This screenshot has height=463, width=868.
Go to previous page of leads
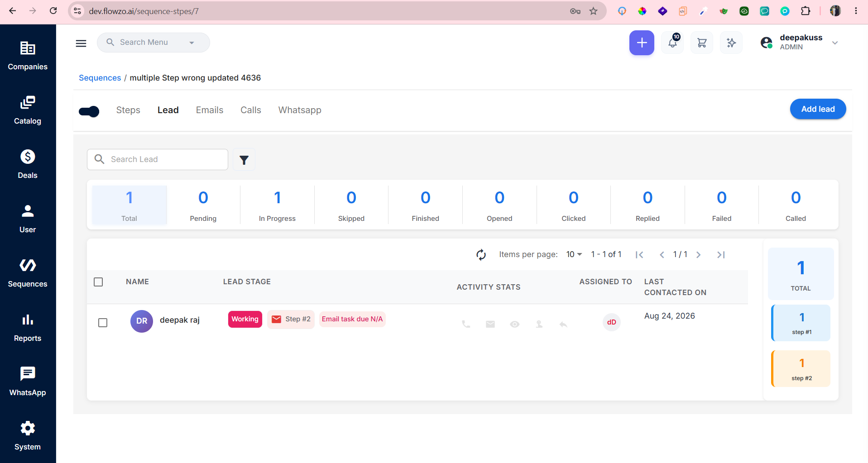click(662, 255)
